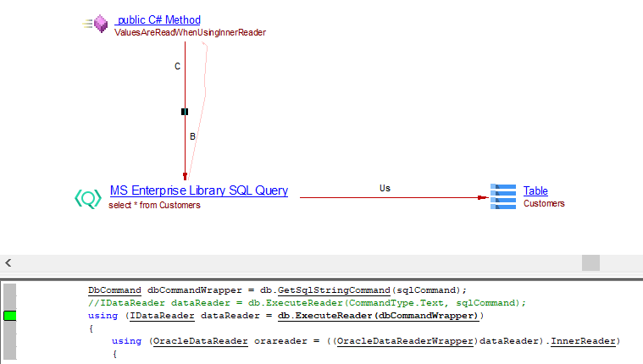Click the "select * from Customers" query text
The height and width of the screenshot is (364, 643).
pos(154,205)
